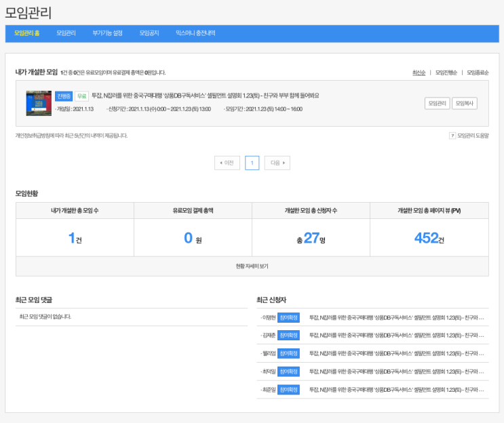Click the 최근 모임 댓글 section heading
This screenshot has width=504, height=423.
click(x=34, y=300)
